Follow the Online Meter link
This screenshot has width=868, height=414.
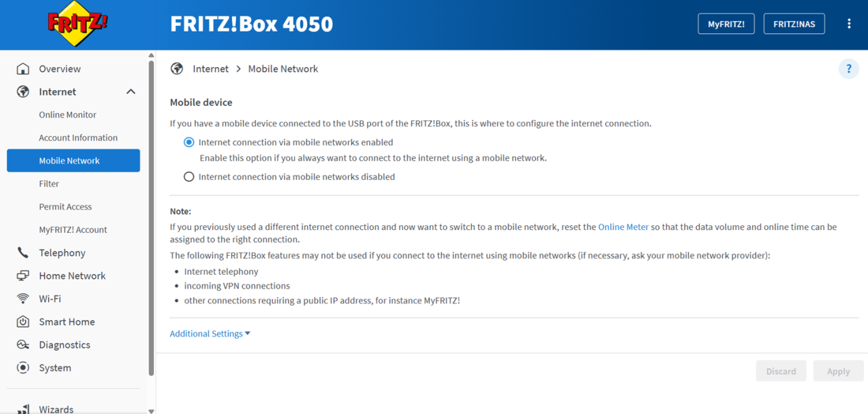tap(623, 227)
